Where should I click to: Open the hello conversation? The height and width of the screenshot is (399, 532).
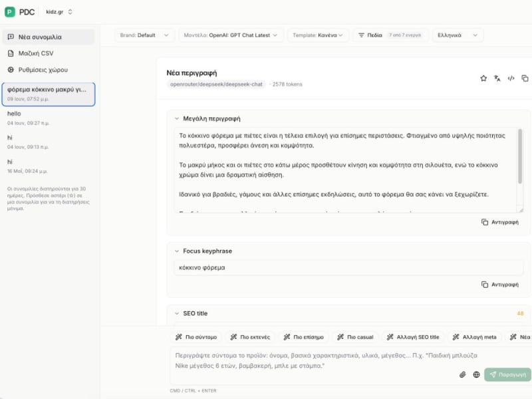tap(48, 118)
